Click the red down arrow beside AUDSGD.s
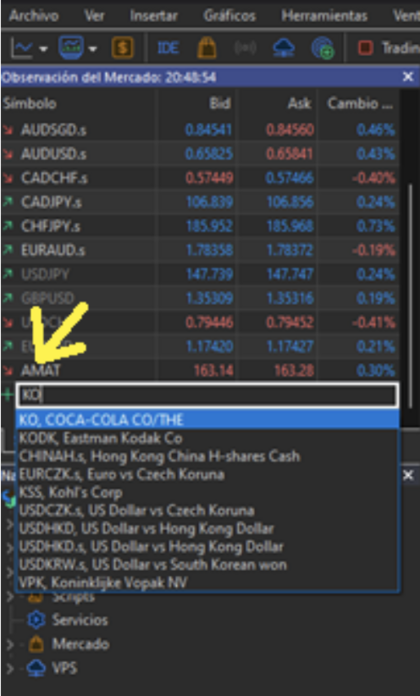Viewport: 420px width, 696px height. (8, 130)
